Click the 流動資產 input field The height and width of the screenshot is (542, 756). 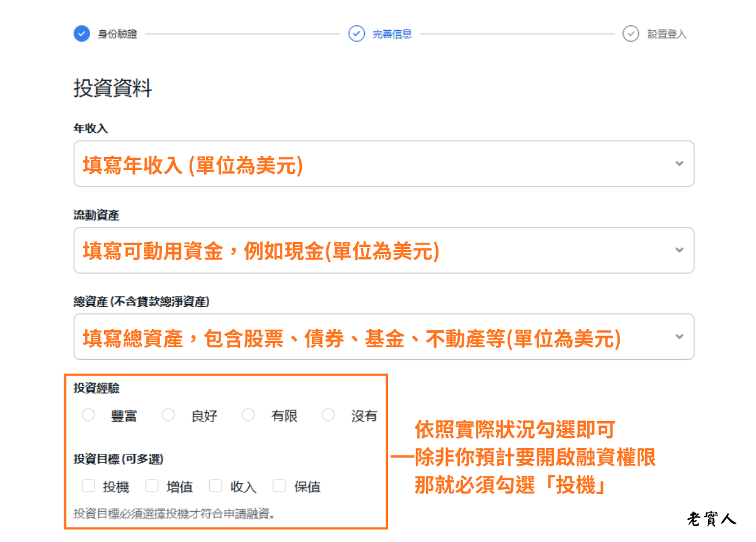[315, 250]
